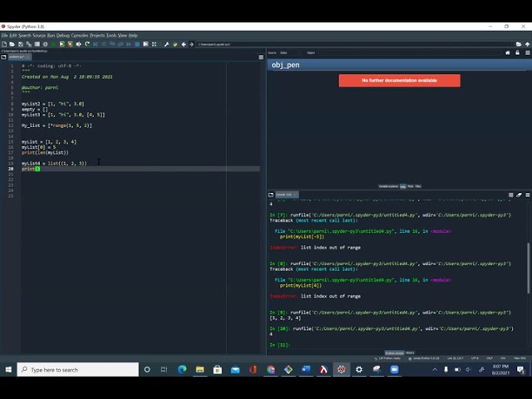Viewport: 532px width, 399px height.
Task: Switch to the Files pane tab
Action: point(418,186)
